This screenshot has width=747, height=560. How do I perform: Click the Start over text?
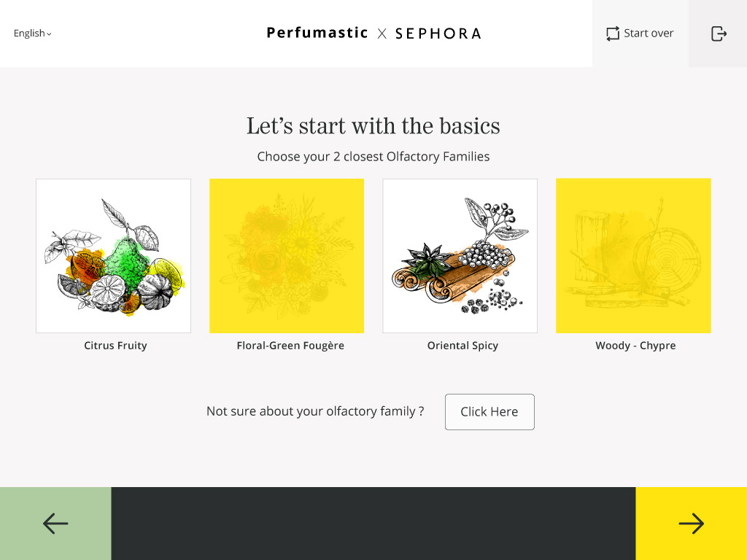point(649,34)
